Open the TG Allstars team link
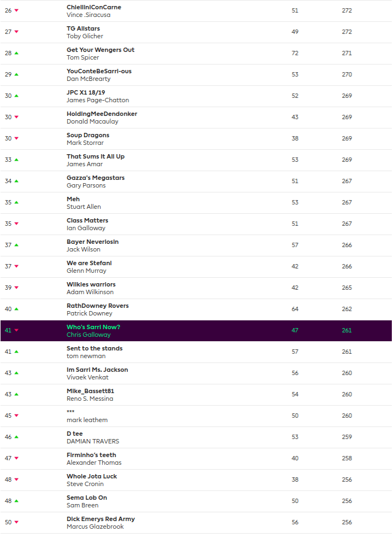Screen dimensions: 392x538 point(83,28)
